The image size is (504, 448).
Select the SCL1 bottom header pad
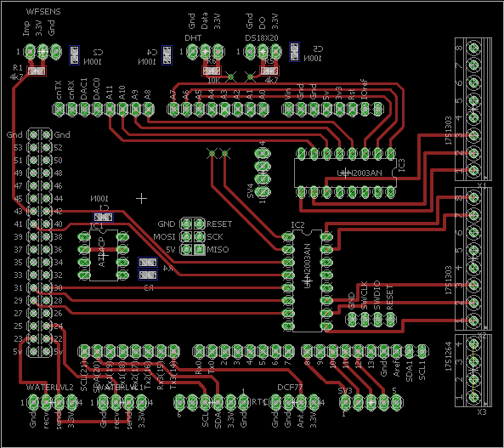pos(422,351)
